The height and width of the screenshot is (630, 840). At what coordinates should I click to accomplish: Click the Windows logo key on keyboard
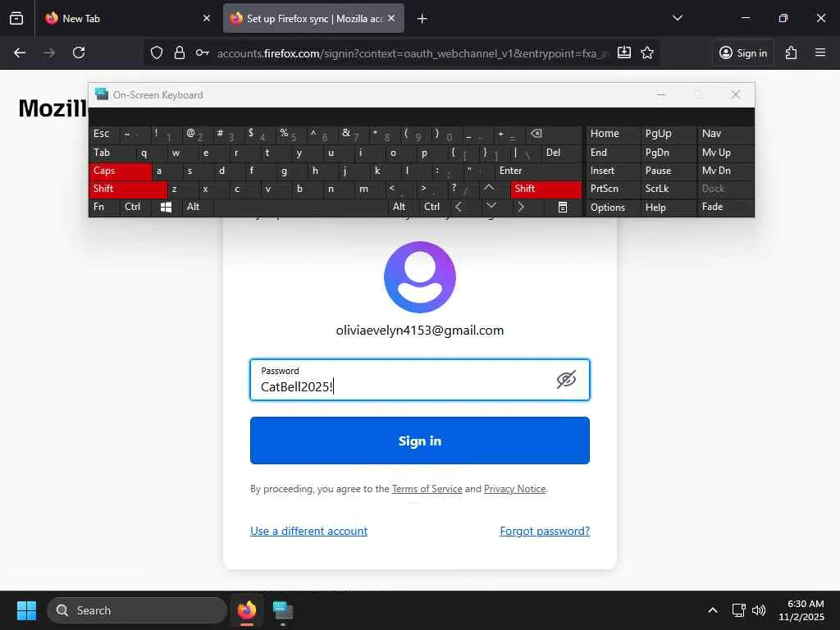tap(166, 207)
